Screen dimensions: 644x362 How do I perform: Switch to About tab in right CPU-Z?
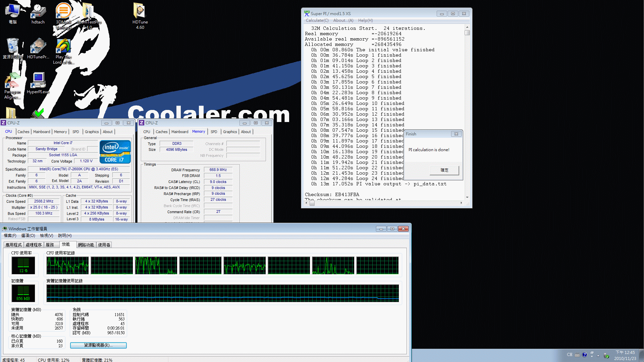point(246,132)
